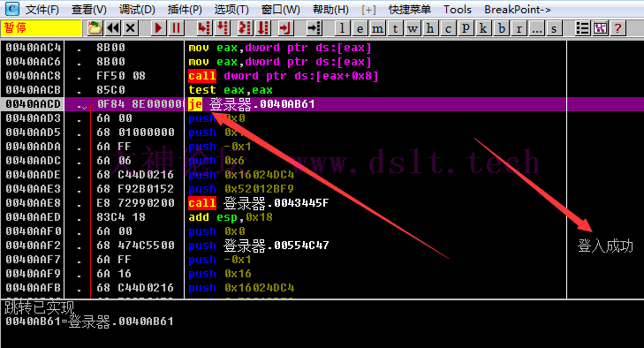Select the test eax,eax instruction

click(x=231, y=90)
